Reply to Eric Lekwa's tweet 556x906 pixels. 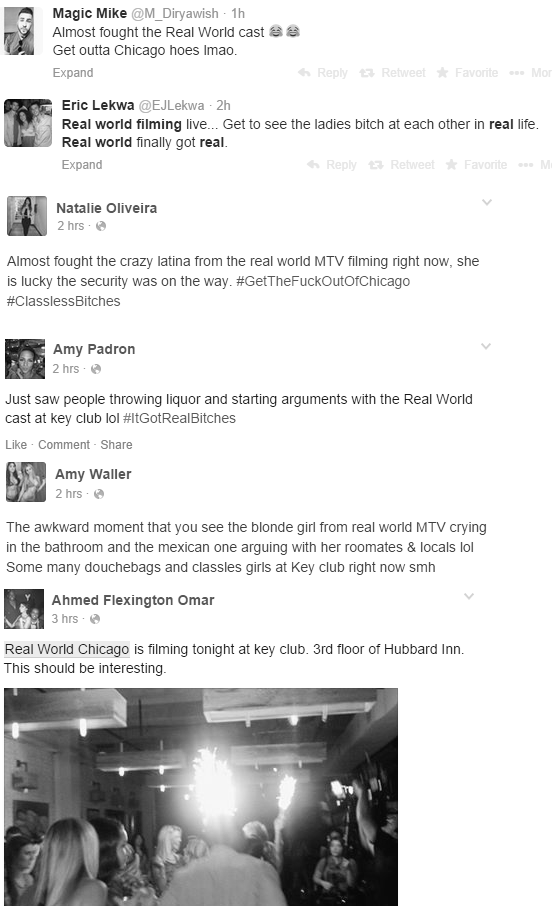332,165
